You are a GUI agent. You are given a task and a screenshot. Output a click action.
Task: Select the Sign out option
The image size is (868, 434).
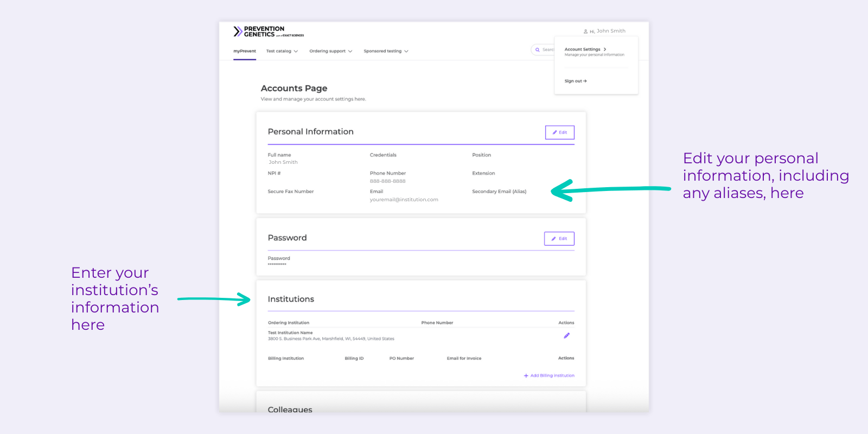coord(573,81)
